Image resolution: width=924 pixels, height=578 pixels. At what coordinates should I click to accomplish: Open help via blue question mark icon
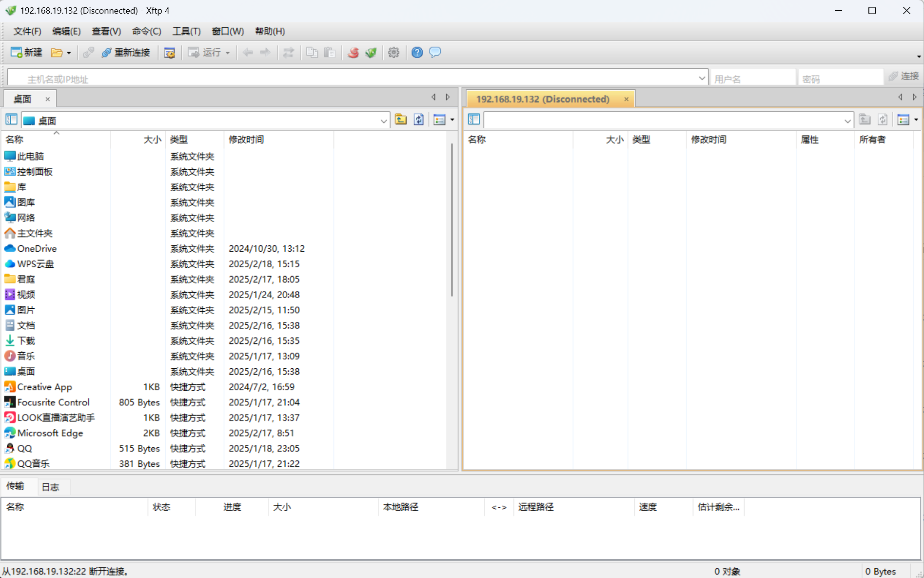[417, 52]
